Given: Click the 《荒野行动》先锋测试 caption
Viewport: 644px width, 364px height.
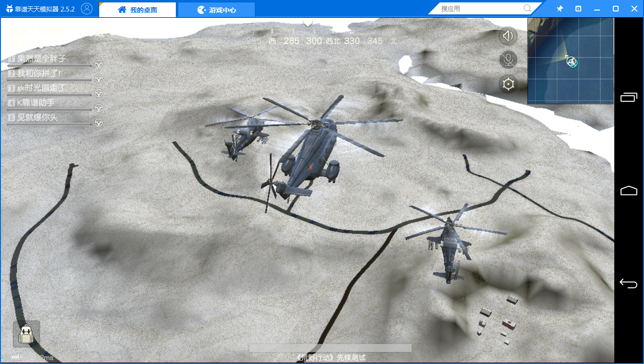Looking at the screenshot, I should [x=330, y=358].
